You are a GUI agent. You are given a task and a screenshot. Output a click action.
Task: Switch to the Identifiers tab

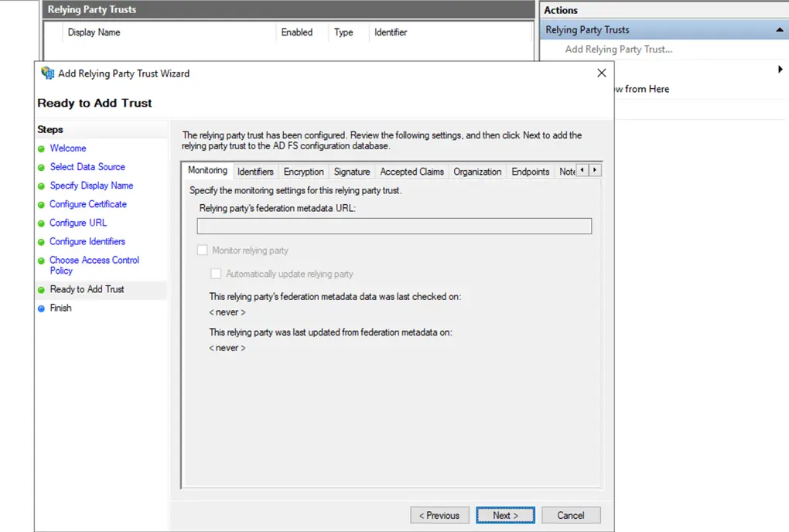pos(255,172)
